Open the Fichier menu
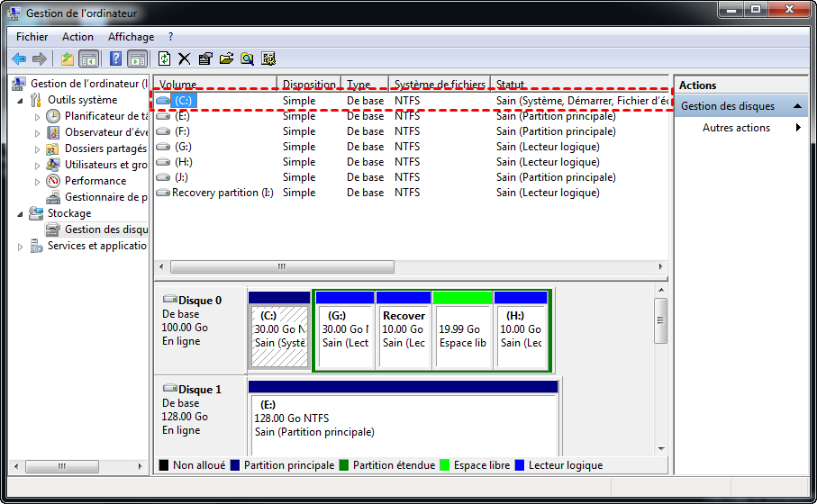This screenshot has width=817, height=504. (x=32, y=37)
